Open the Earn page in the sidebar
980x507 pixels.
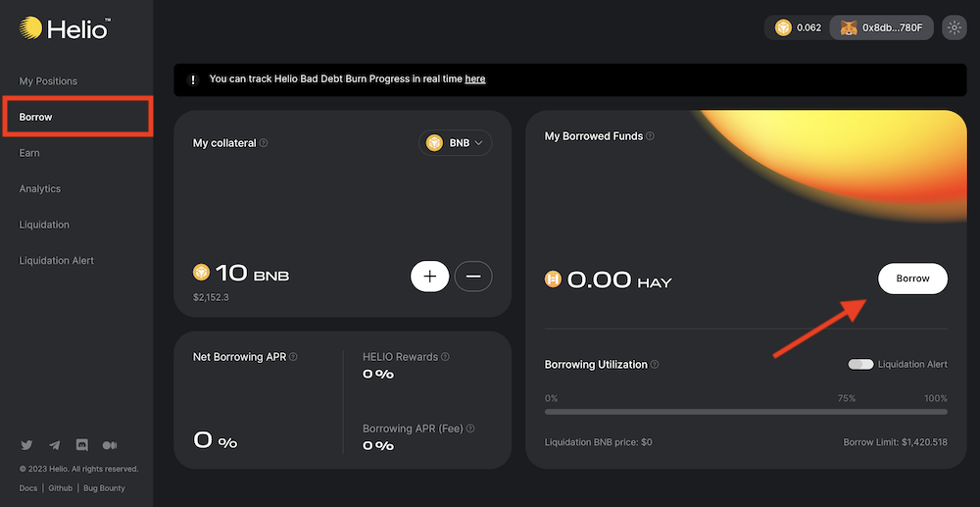point(29,153)
